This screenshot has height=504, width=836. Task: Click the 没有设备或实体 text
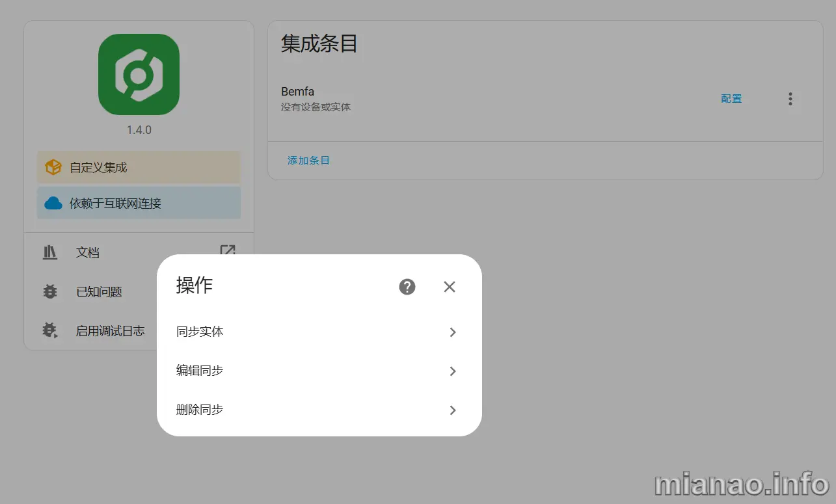pyautogui.click(x=316, y=107)
